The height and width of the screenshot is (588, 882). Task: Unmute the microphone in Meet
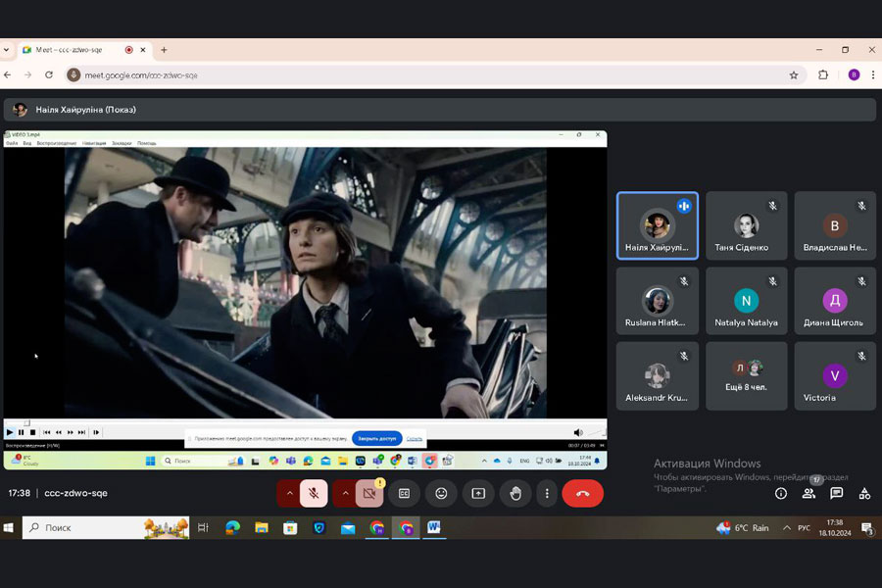[314, 493]
